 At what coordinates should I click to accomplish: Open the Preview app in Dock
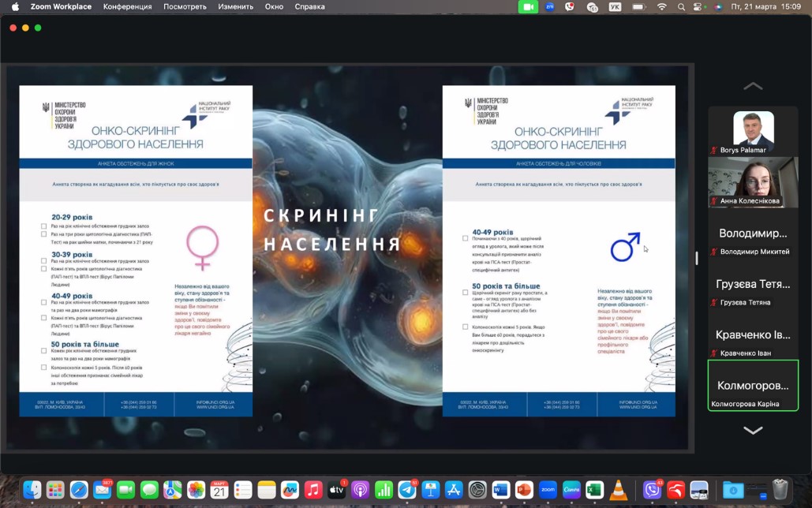click(699, 489)
